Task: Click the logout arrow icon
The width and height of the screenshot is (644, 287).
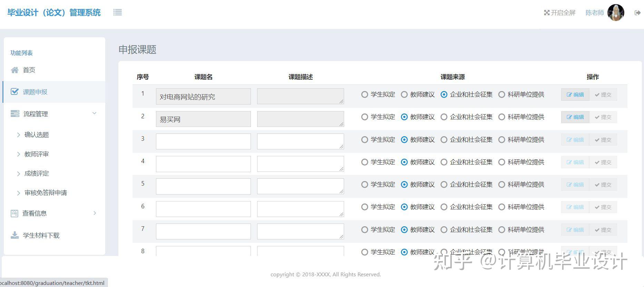Action: (637, 13)
